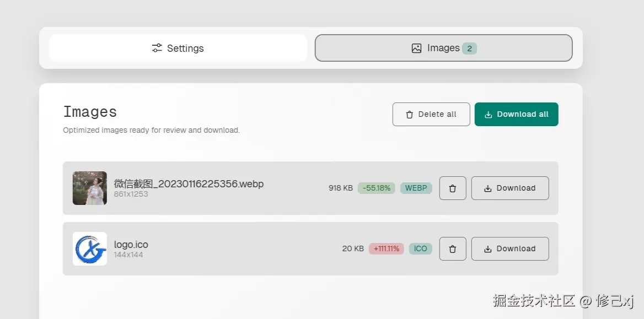The height and width of the screenshot is (319, 644).
Task: Download the logo.ico file
Action: pyautogui.click(x=510, y=249)
